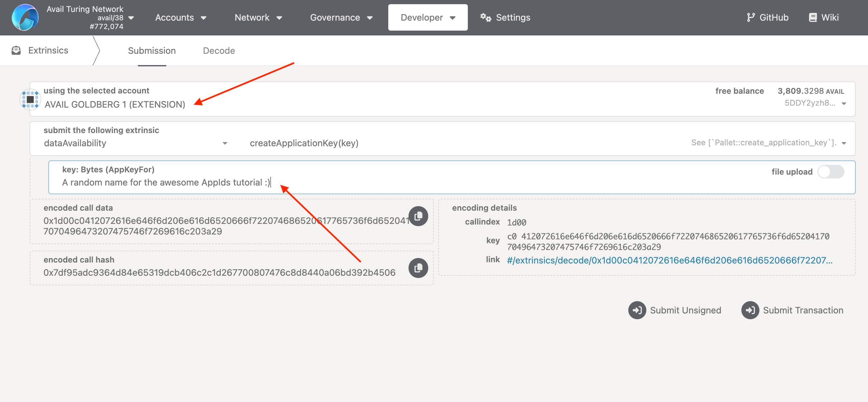
Task: Follow the extrinsics decode link
Action: tap(669, 260)
